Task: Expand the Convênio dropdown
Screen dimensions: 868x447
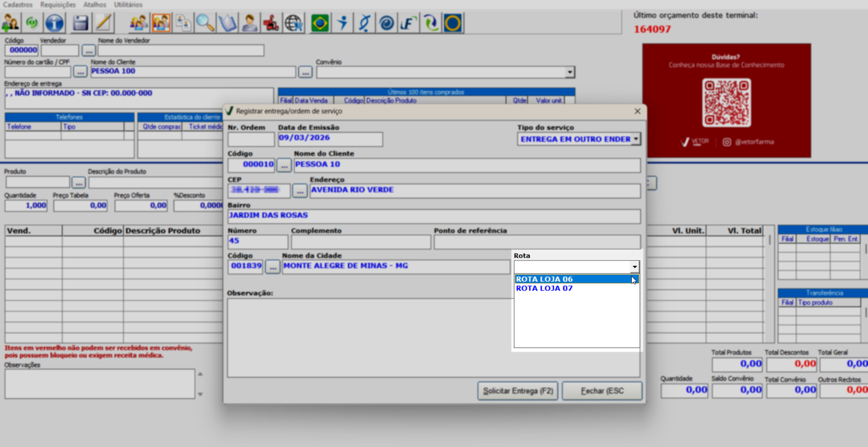Action: coord(570,72)
